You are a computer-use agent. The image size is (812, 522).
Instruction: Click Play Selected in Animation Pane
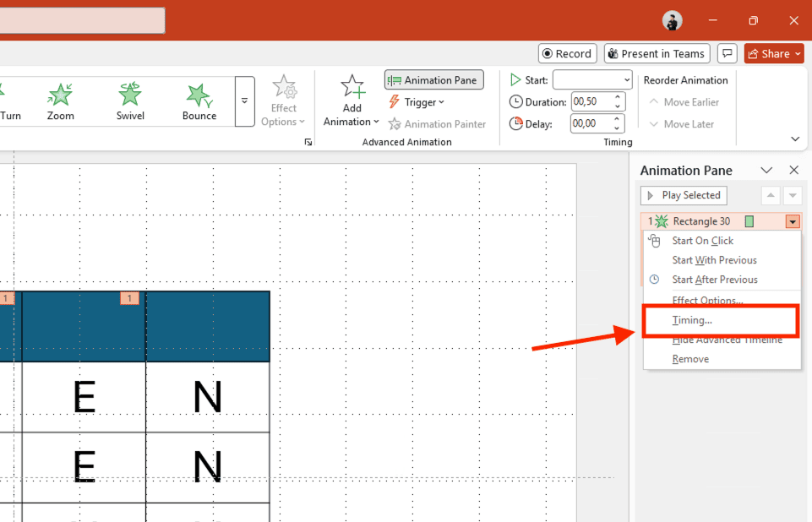point(684,195)
